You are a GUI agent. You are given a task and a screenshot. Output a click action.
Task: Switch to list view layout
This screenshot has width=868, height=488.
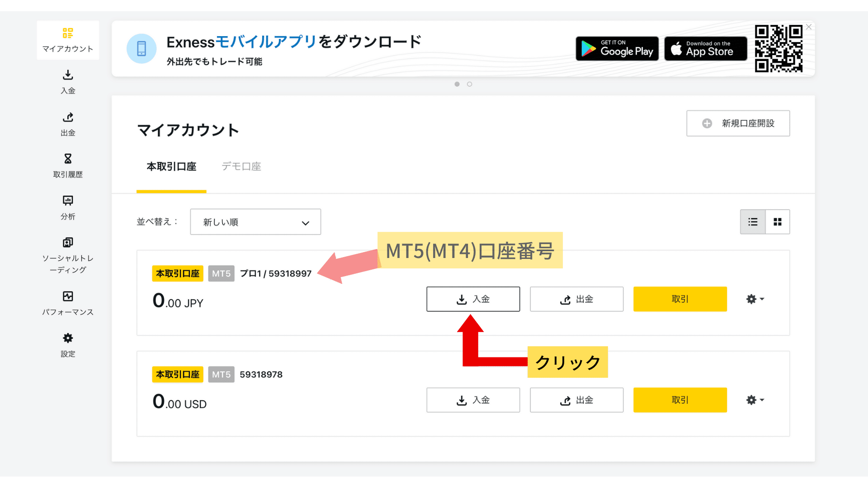(753, 222)
